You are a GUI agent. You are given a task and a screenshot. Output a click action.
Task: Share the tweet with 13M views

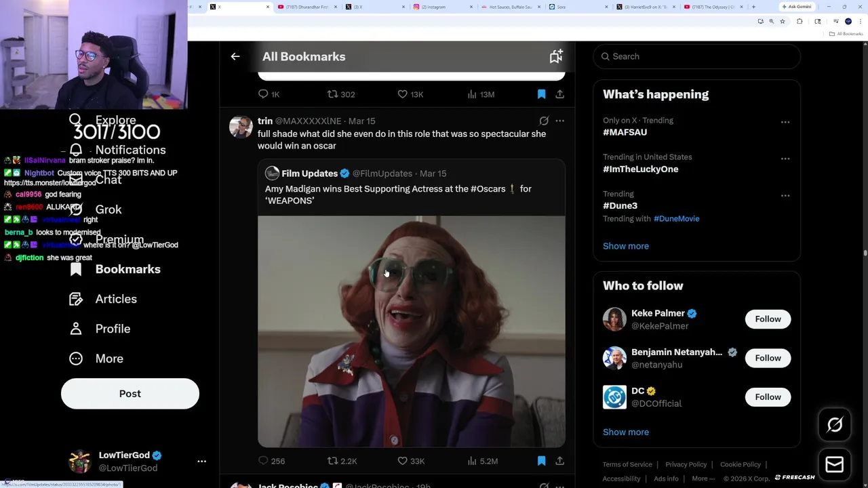pyautogui.click(x=559, y=94)
